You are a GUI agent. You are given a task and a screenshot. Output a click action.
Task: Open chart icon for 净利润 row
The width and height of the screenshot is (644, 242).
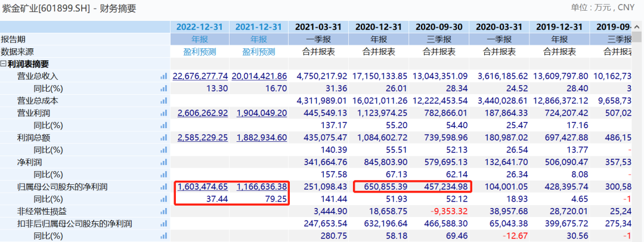pos(164,162)
